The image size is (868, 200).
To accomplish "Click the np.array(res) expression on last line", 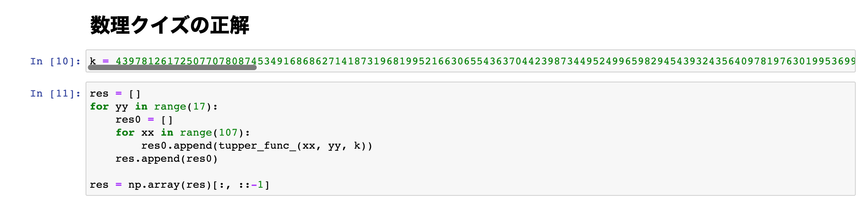I will (x=170, y=185).
